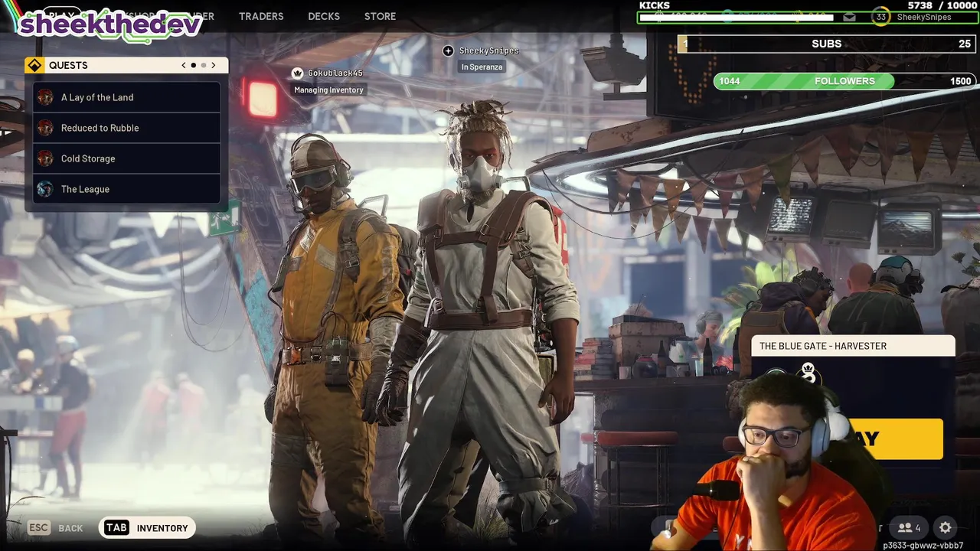The width and height of the screenshot is (980, 551).
Task: Click the ESC Back button
Action: click(55, 528)
